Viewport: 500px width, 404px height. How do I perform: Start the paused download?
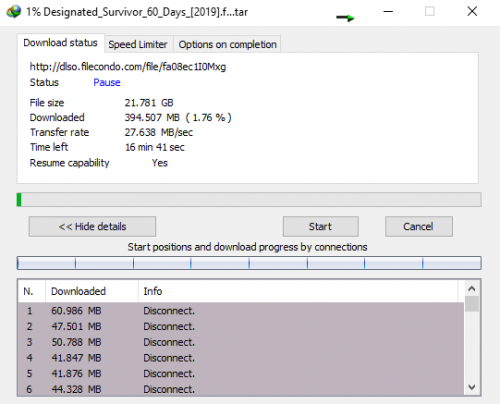click(x=320, y=227)
